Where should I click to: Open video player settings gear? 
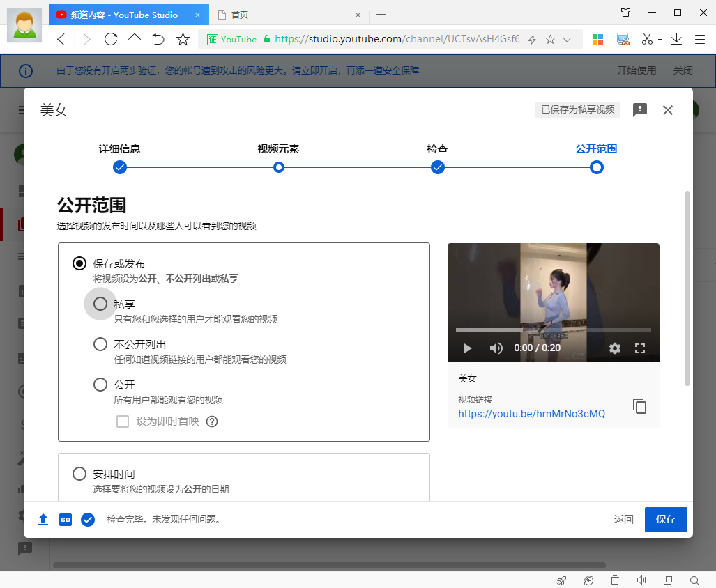pyautogui.click(x=615, y=348)
